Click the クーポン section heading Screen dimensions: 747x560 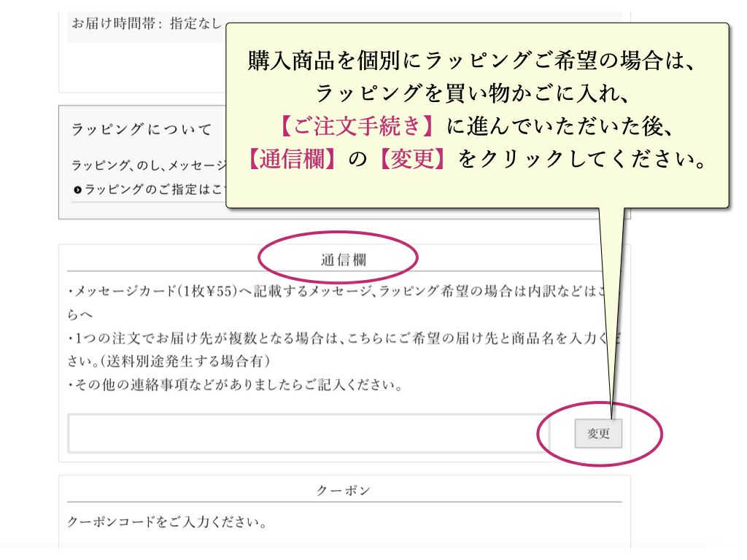343,491
